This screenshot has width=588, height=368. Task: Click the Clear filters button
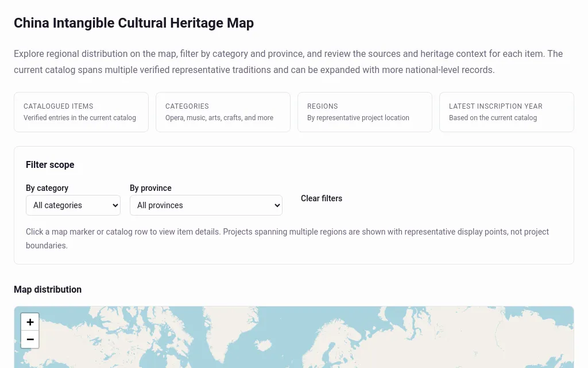click(x=322, y=198)
